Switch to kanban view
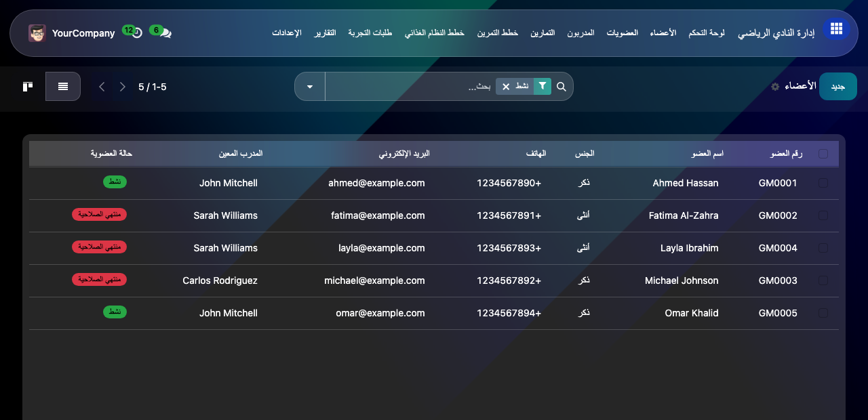The image size is (868, 420). point(28,87)
